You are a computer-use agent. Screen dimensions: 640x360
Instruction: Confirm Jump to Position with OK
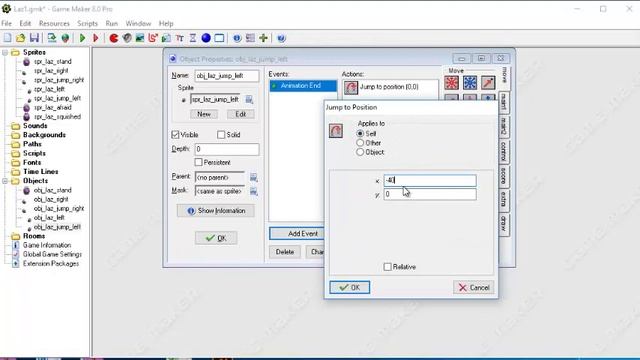pyautogui.click(x=350, y=287)
